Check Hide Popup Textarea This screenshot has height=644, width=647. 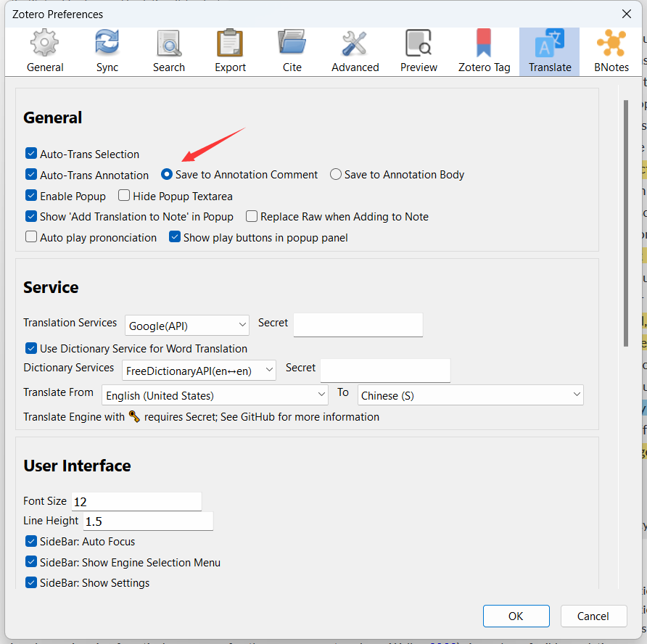[x=124, y=195]
